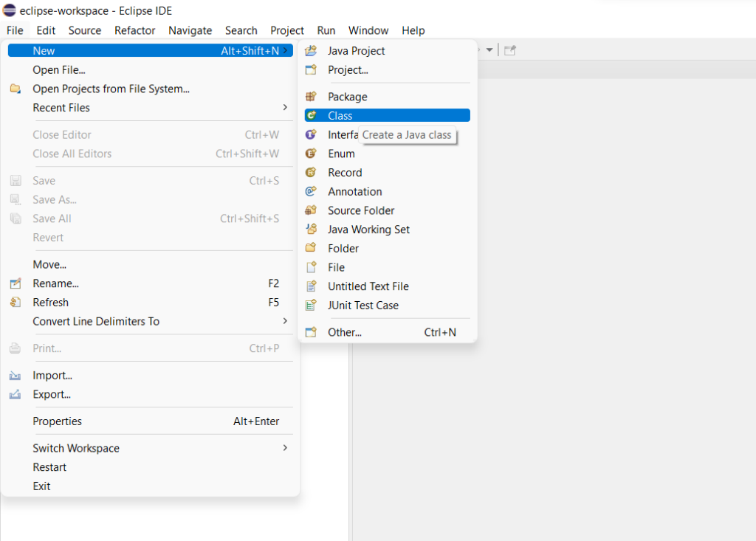
Task: Select Class from the New submenu
Action: tap(339, 115)
